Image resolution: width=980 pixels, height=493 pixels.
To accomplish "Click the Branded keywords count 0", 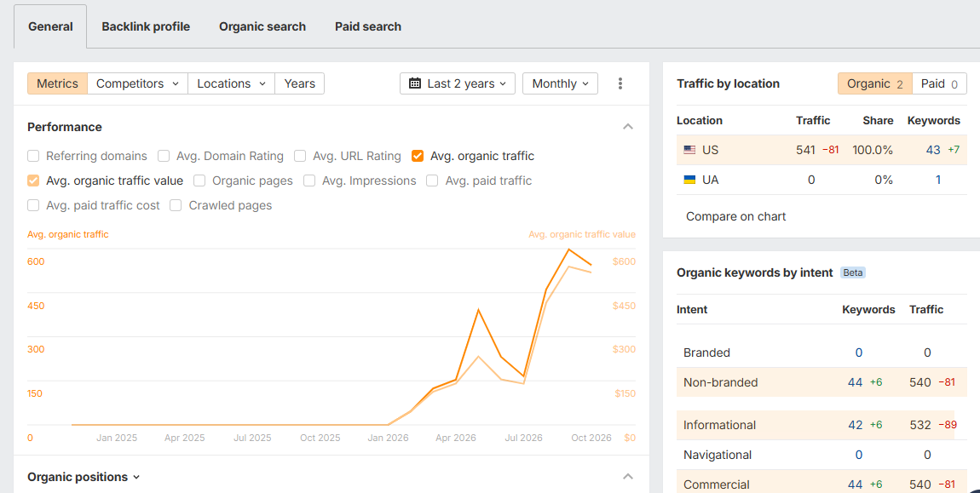I will point(859,353).
